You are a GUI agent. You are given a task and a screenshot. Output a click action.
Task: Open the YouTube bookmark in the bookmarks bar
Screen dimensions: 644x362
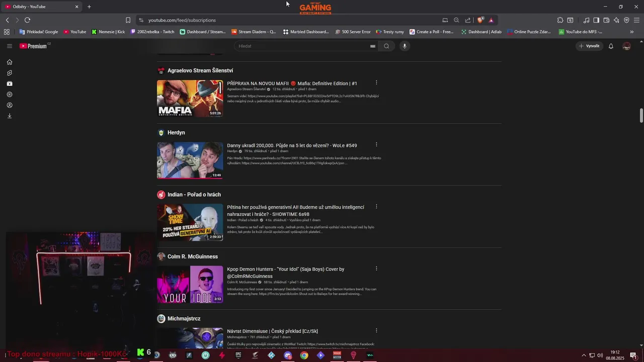[x=75, y=32]
